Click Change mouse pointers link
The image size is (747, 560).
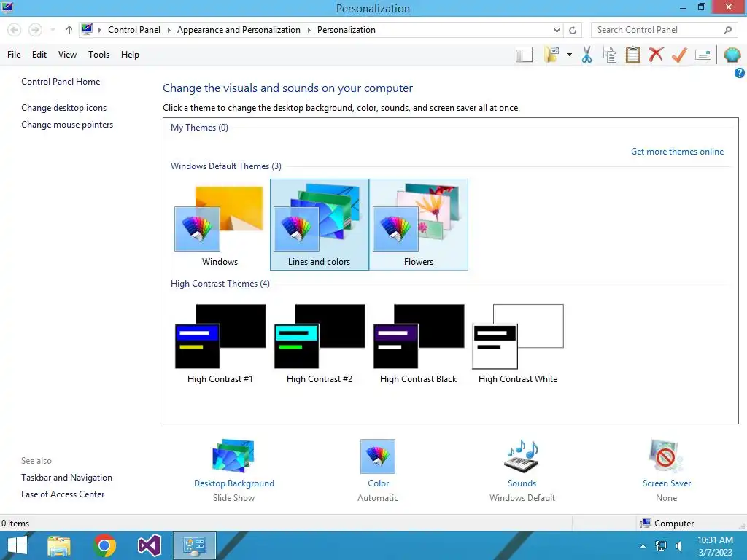67,125
